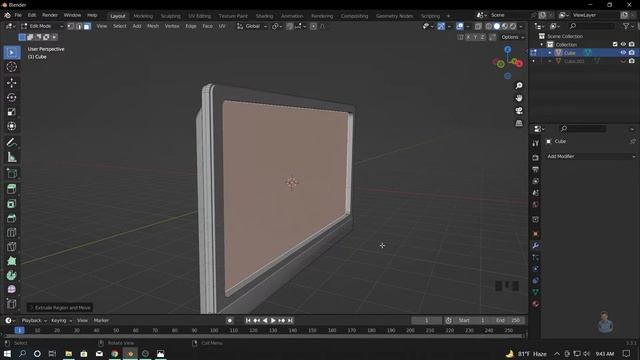Select the Select Box tool
640x360 pixels.
11,53
